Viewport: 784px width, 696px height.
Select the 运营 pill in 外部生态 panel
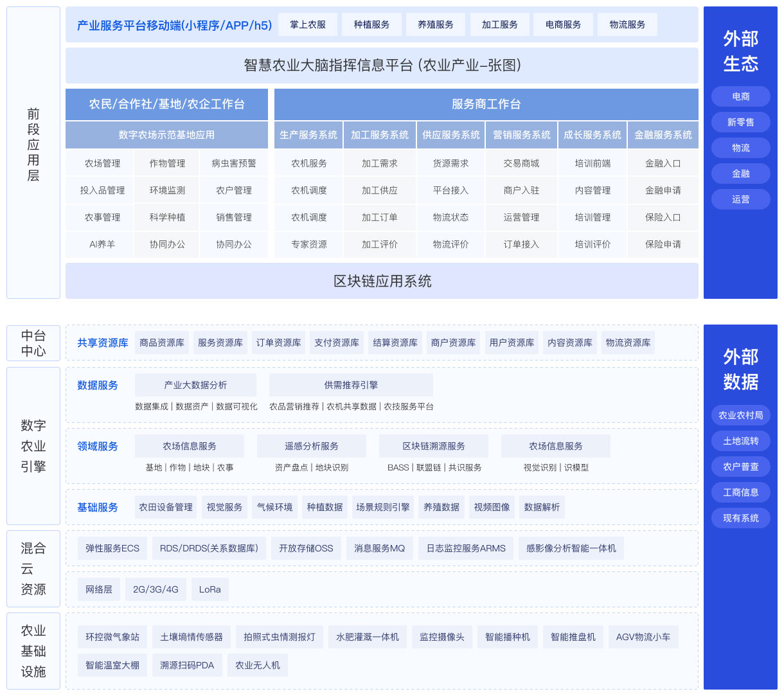click(x=740, y=199)
